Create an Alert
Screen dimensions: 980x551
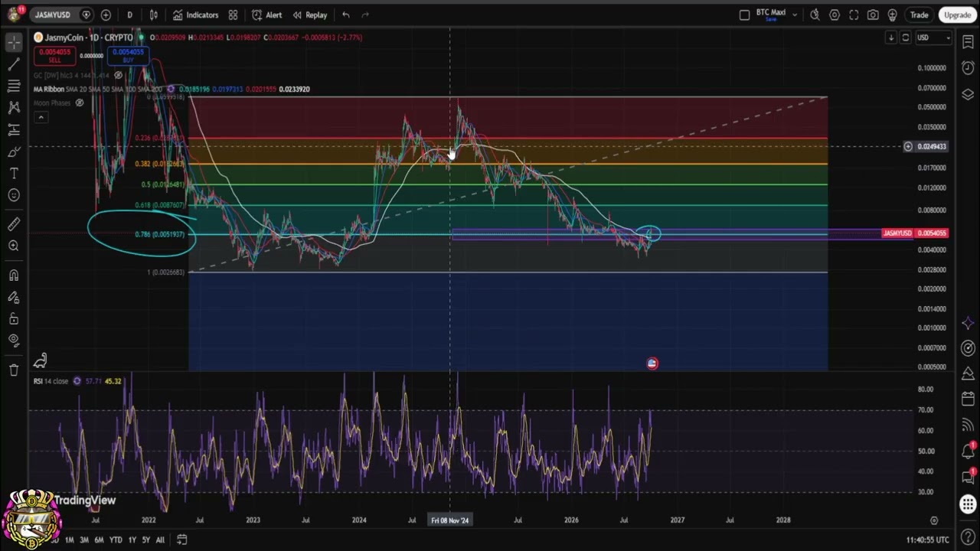[x=267, y=15]
